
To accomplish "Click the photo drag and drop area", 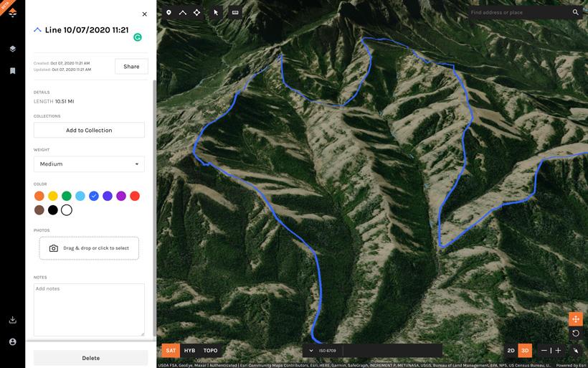I will coord(89,248).
